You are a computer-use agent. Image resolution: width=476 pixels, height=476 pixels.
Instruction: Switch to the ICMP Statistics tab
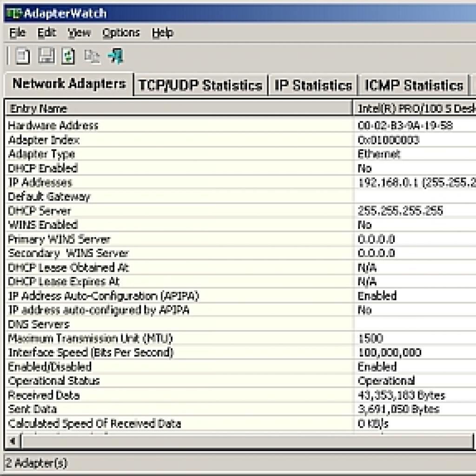414,86
